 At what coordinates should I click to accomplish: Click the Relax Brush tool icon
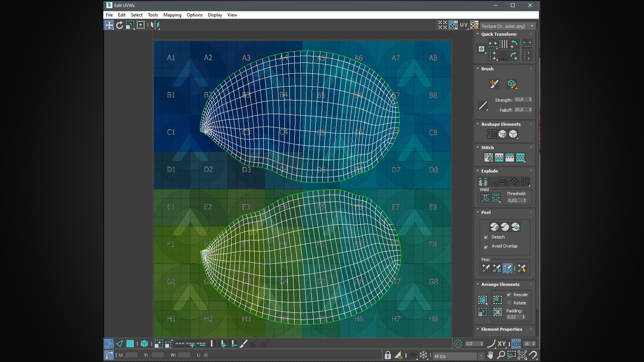511,84
